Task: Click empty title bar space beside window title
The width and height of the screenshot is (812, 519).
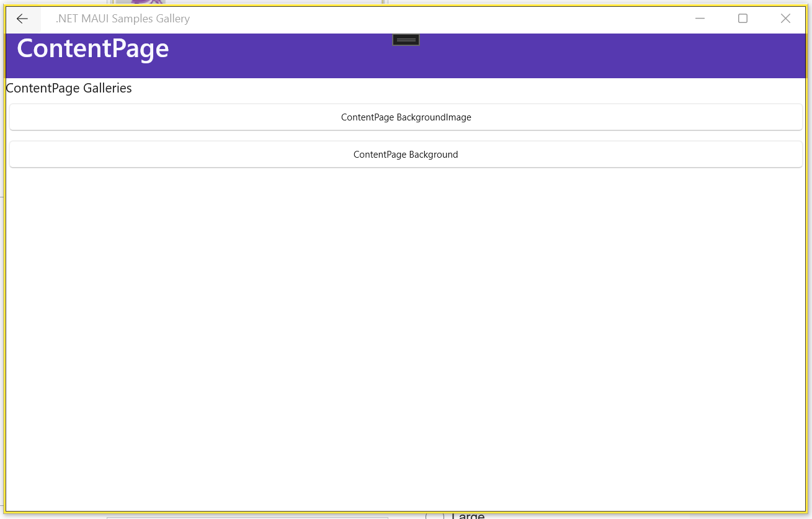Action: click(434, 19)
